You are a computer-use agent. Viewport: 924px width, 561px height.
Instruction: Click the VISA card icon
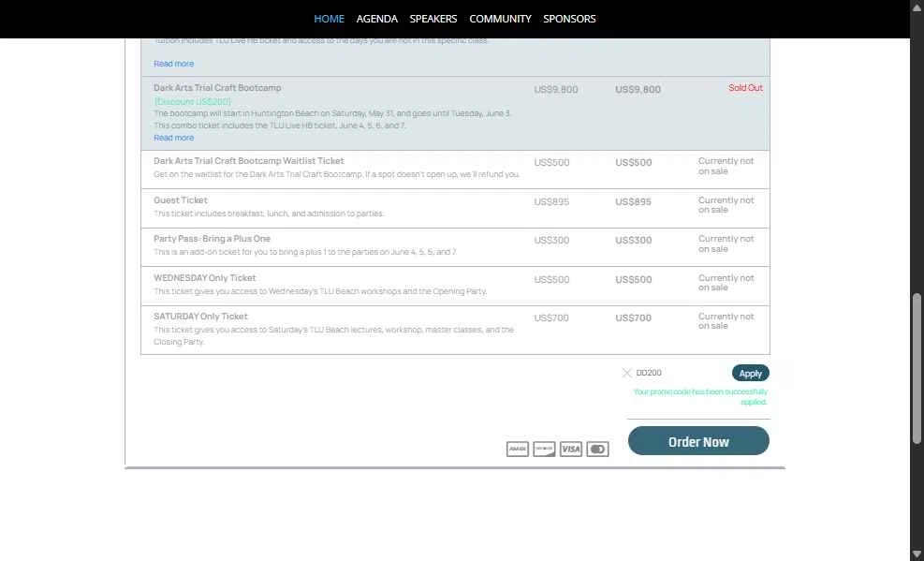(x=570, y=449)
